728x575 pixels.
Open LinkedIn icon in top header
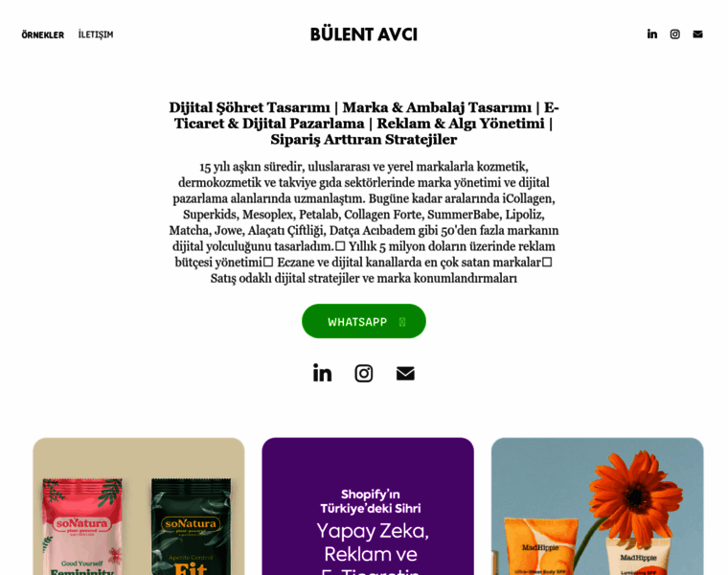(652, 34)
